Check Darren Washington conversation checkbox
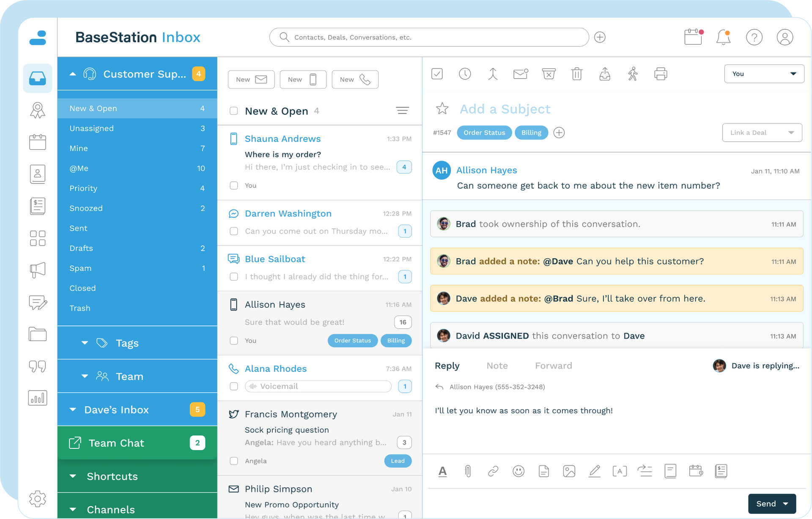Viewport: 812px width, 519px height. click(233, 231)
